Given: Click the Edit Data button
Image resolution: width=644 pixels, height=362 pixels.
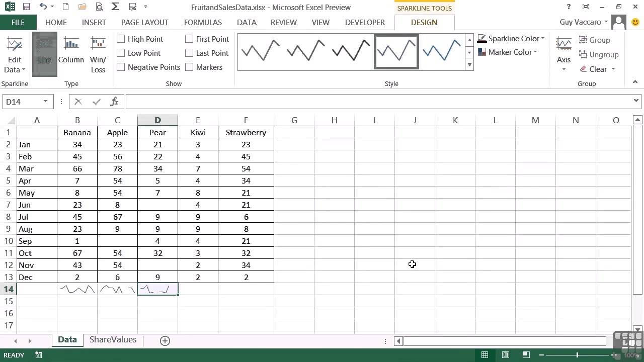Looking at the screenshot, I should 15,54.
